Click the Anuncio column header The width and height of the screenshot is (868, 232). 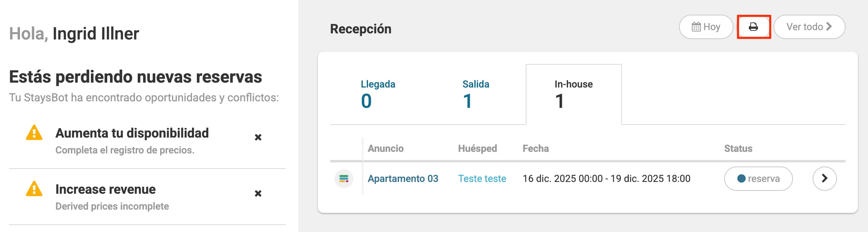386,149
